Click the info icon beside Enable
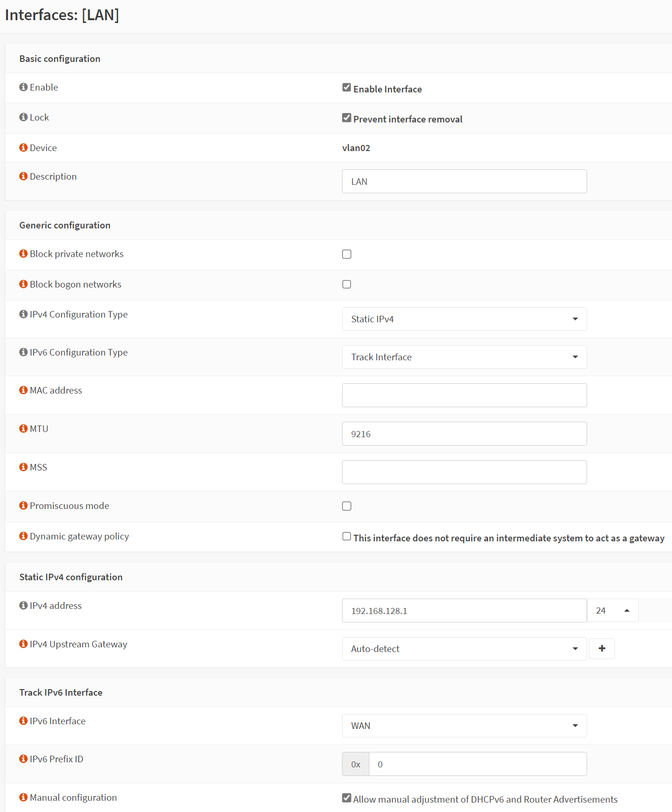 pos(23,87)
